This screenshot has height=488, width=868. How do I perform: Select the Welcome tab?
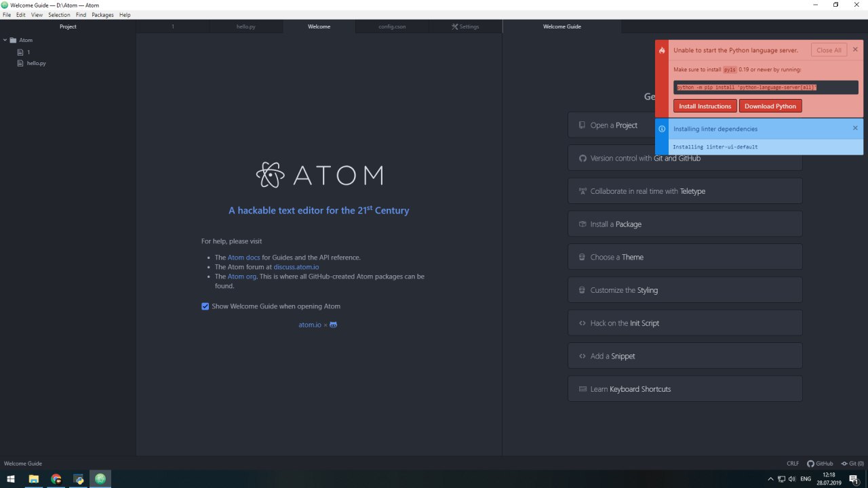(319, 26)
